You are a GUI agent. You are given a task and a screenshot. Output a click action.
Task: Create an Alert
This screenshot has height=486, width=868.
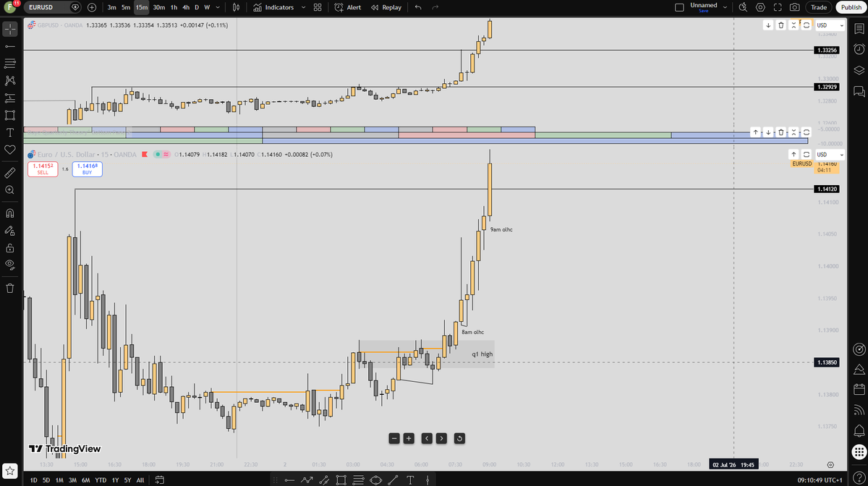click(x=348, y=7)
